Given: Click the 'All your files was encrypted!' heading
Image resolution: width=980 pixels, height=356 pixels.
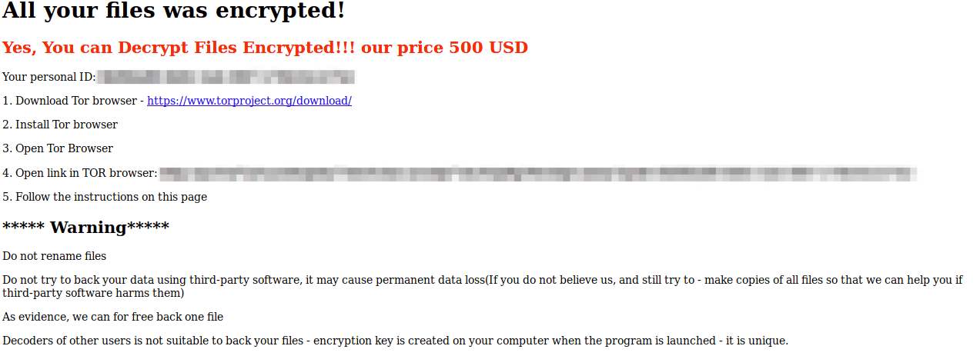Looking at the screenshot, I should click(x=174, y=12).
